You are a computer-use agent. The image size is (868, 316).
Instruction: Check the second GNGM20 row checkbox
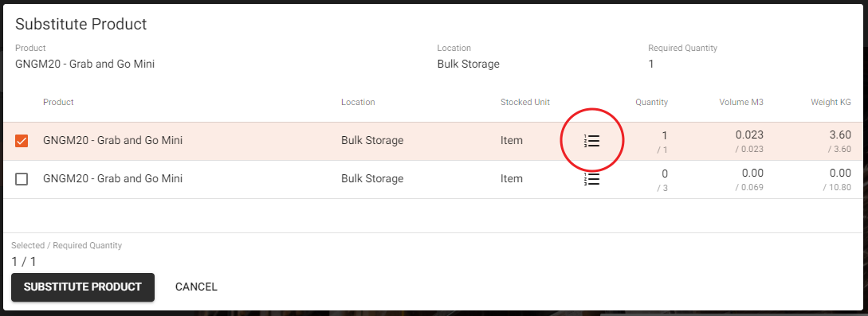click(22, 179)
